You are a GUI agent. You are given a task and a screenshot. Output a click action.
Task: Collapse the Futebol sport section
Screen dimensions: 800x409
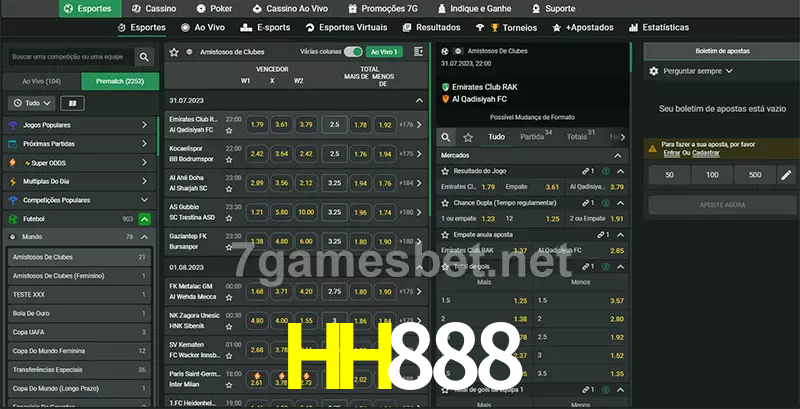tap(145, 218)
